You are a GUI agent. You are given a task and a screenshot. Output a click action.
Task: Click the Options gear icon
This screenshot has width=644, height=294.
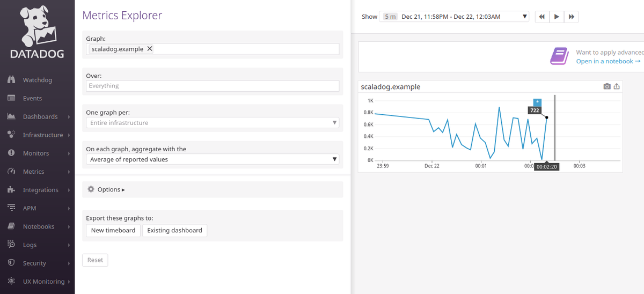tap(91, 189)
